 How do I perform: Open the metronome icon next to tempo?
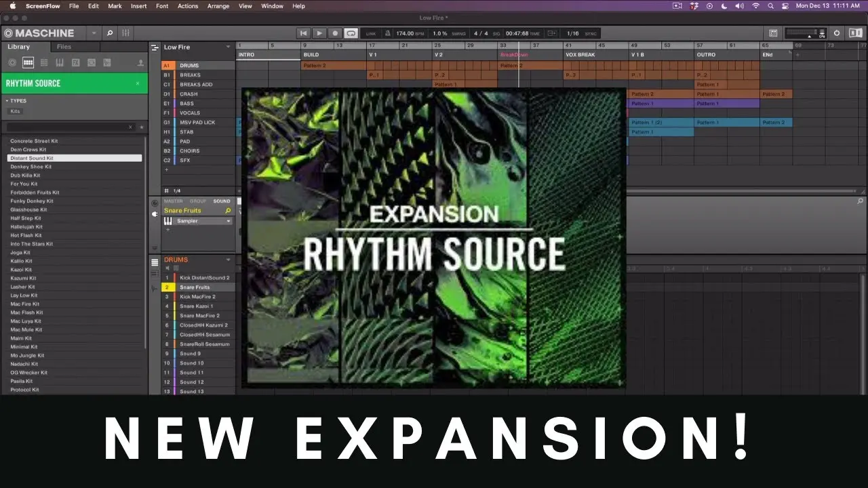click(387, 33)
